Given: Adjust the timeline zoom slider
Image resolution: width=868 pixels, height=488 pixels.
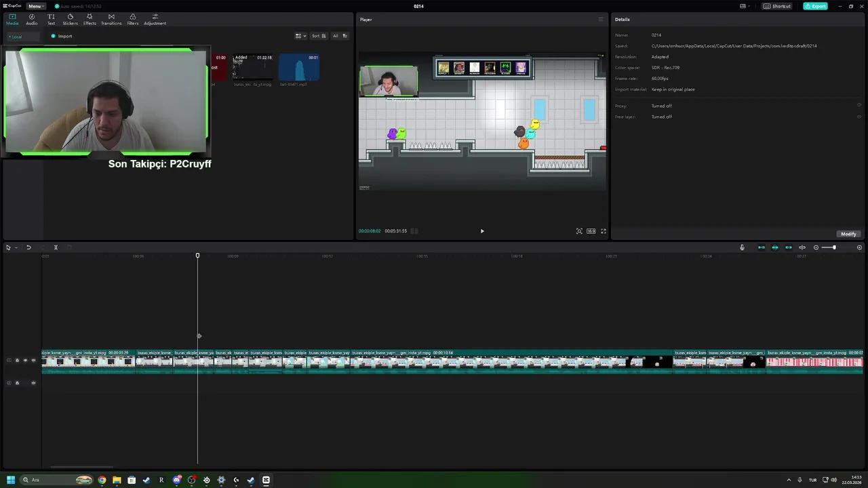Looking at the screenshot, I should click(833, 247).
